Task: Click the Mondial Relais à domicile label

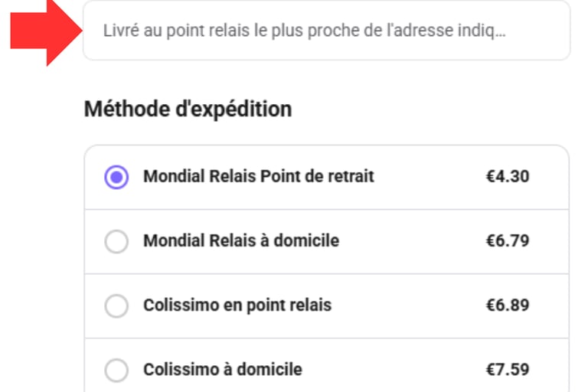Action: pyautogui.click(x=241, y=241)
